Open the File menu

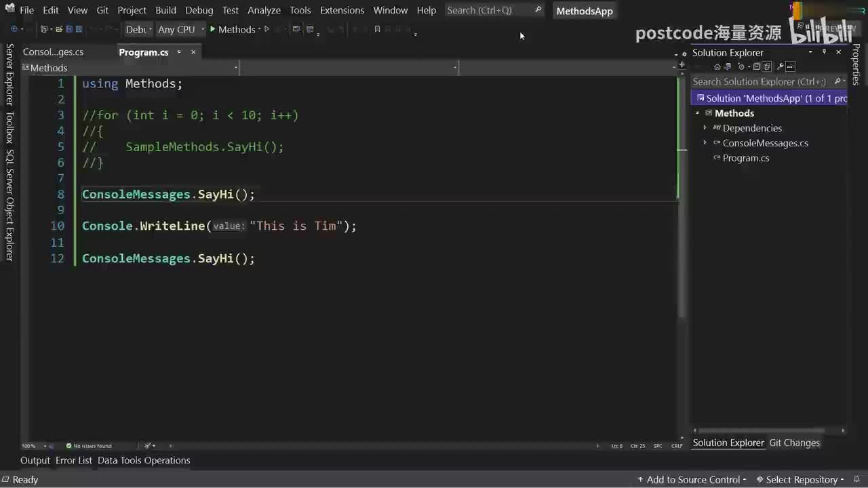point(27,10)
